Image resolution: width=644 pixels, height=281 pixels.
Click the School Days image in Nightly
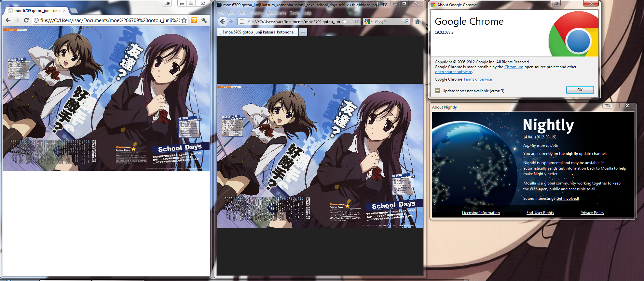(x=320, y=156)
